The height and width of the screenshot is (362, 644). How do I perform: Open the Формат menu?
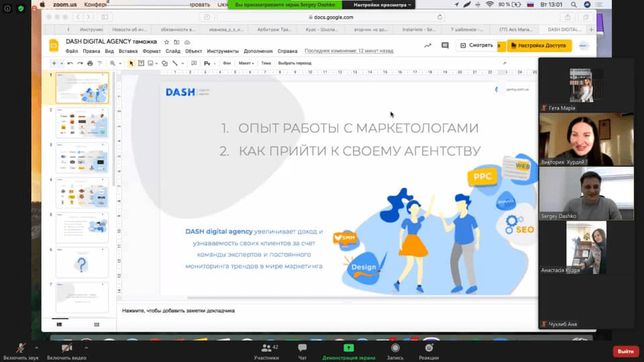pos(152,52)
